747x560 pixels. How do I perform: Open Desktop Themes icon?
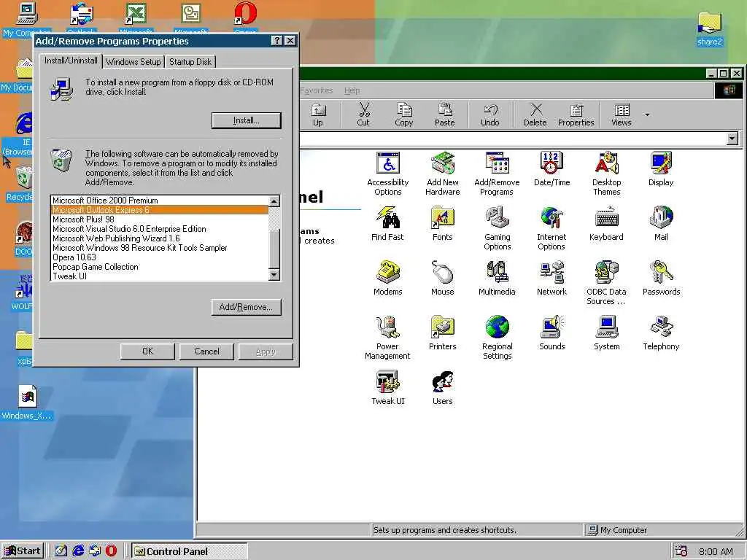(606, 174)
